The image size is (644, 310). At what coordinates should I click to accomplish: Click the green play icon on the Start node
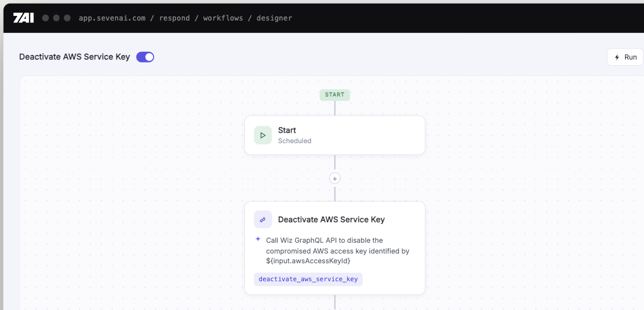[263, 135]
